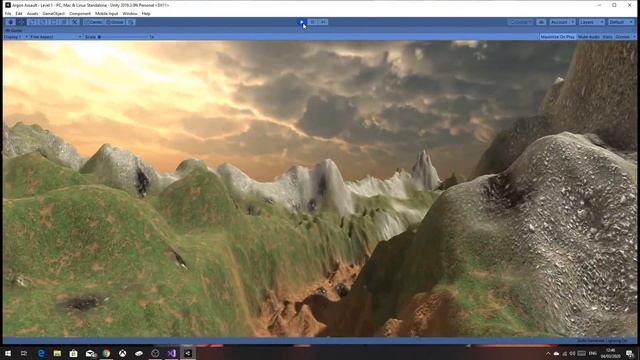Open the Gizmos dropdown arrow
This screenshot has height=360, width=640.
tap(634, 37)
